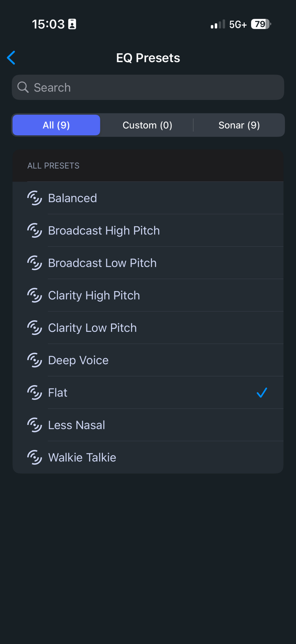
Task: Tap the Sonar icon beside Clarity Low Pitch
Action: tap(34, 328)
